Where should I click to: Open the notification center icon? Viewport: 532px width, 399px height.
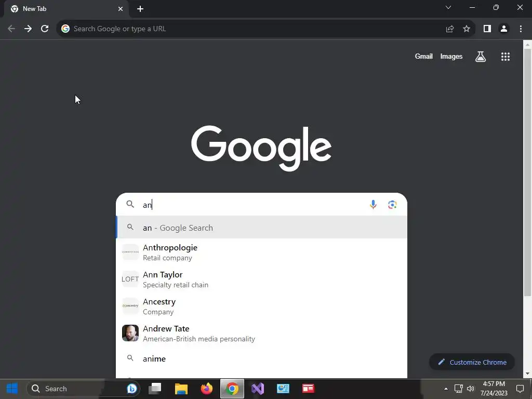click(x=520, y=389)
